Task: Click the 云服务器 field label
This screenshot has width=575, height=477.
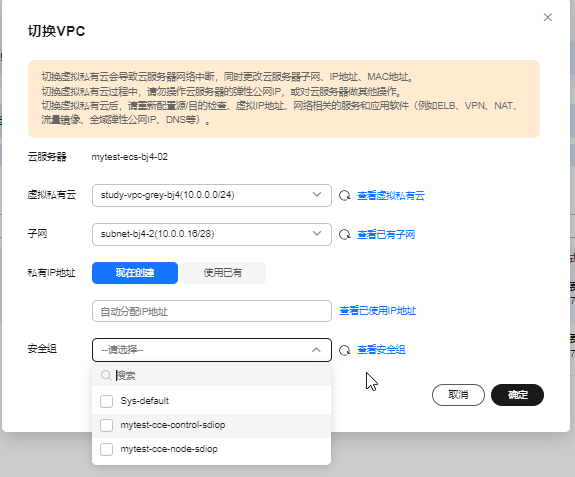Action: (x=47, y=157)
